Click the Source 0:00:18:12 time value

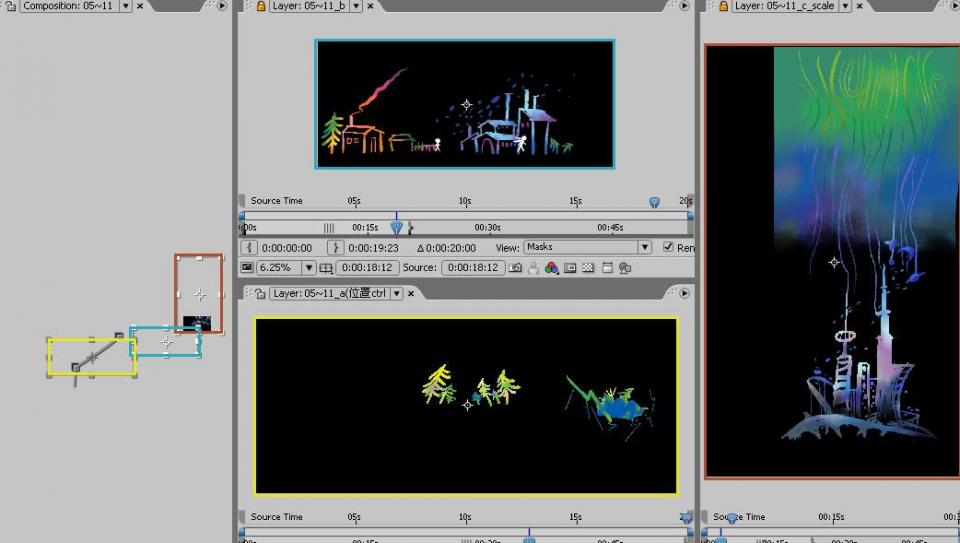coord(472,268)
